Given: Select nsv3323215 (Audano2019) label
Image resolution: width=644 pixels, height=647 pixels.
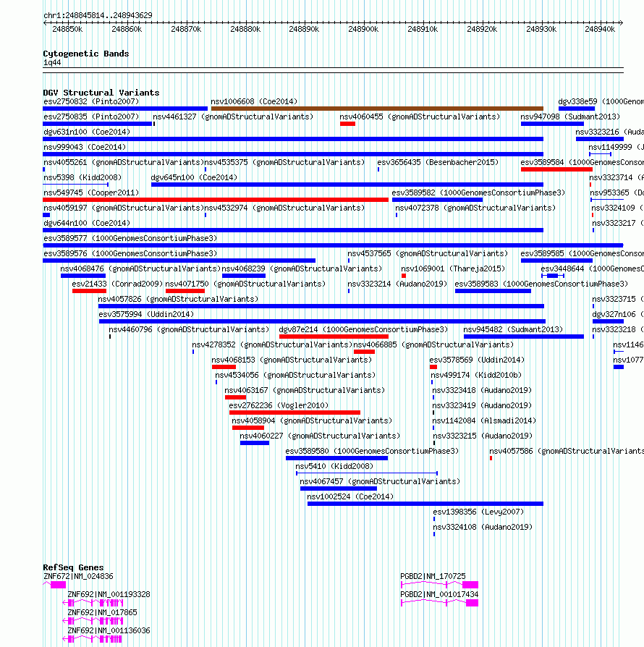Looking at the screenshot, I should click(483, 436).
